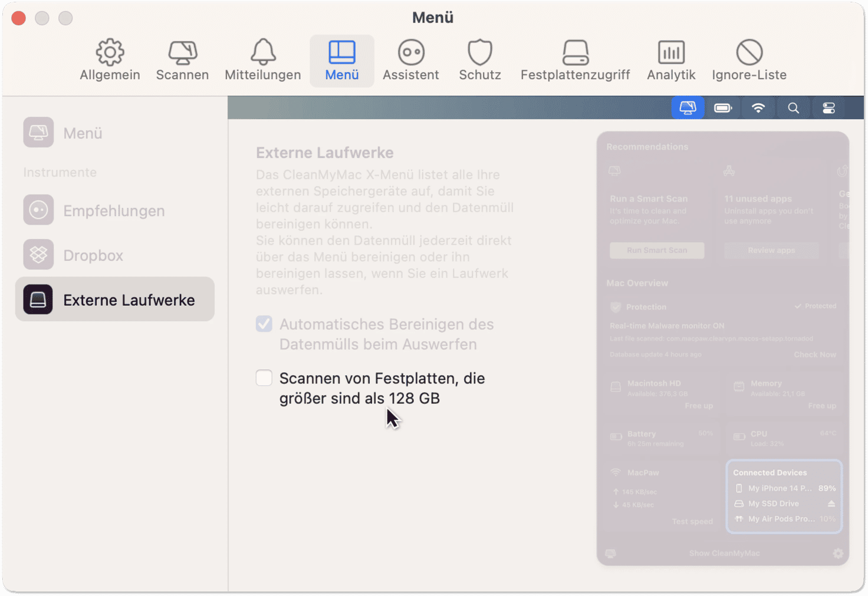This screenshot has width=868, height=596.
Task: Switch to the Scannen tab
Action: [182, 61]
